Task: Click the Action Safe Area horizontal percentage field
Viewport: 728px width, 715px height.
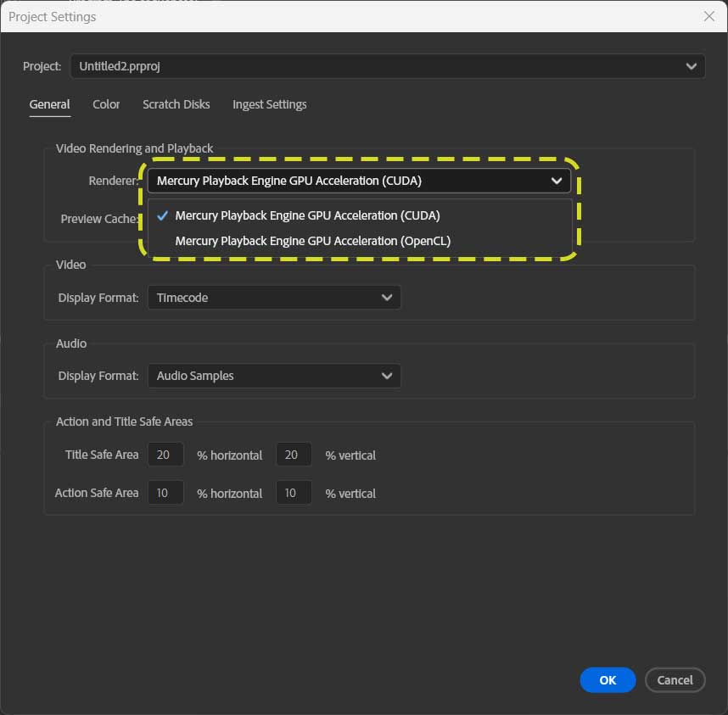Action: click(165, 493)
